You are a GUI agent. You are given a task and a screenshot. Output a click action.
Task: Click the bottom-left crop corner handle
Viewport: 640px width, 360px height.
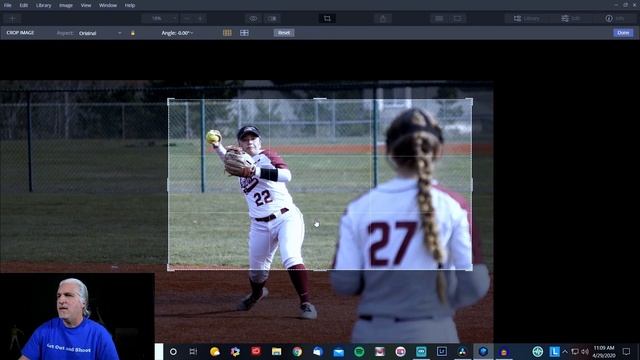(169, 269)
